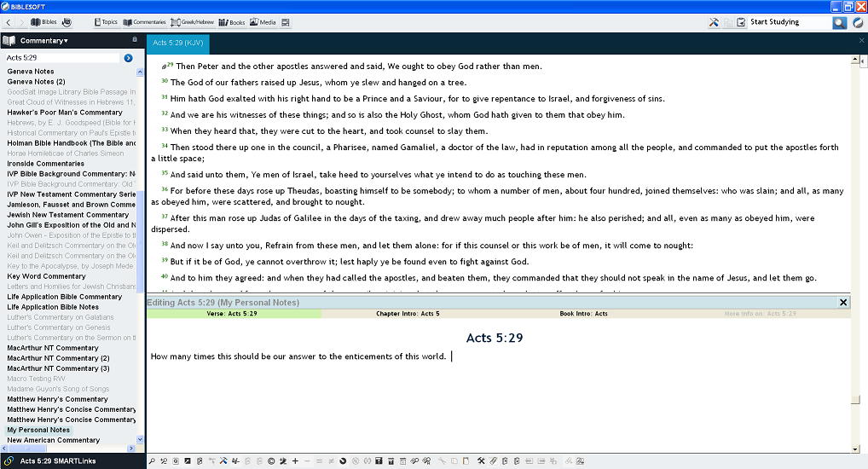Click the black circular refresh icon in bottom toolbar

343,460
